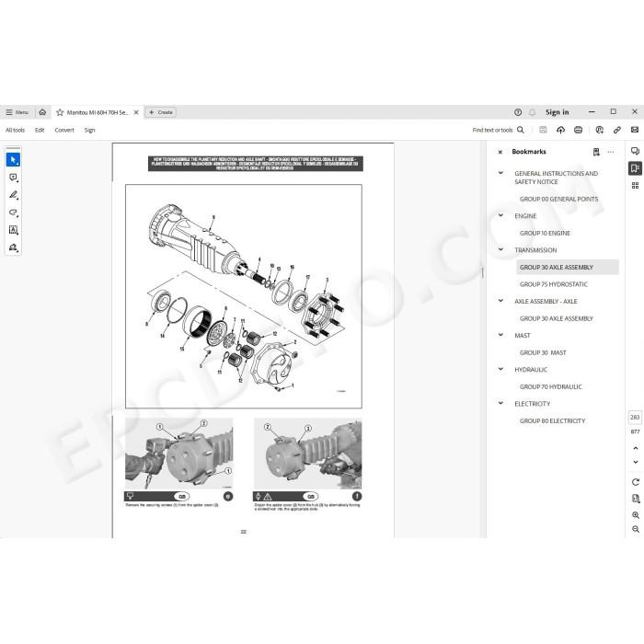The width and height of the screenshot is (644, 644).
Task: Click the zoom out magnifier
Action: tap(636, 529)
